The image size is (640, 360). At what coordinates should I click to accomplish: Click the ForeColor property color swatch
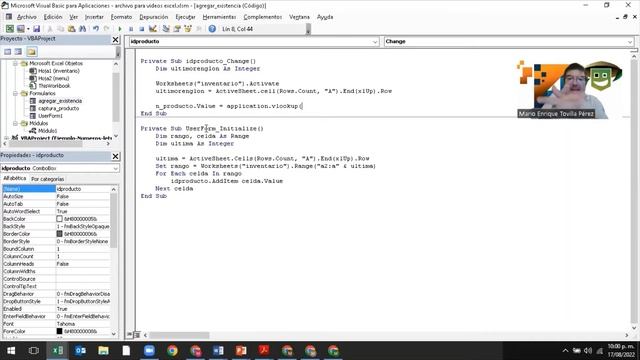(59, 331)
